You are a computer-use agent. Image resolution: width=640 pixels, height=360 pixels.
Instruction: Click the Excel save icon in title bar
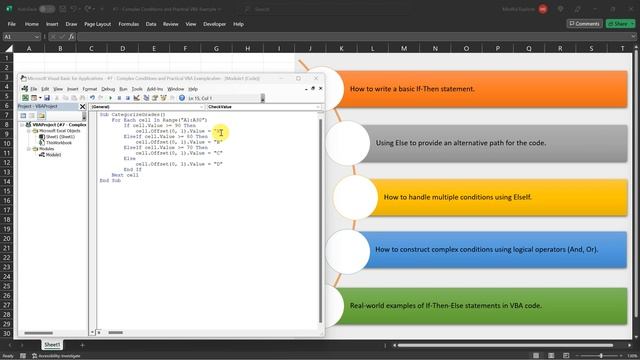63,9
